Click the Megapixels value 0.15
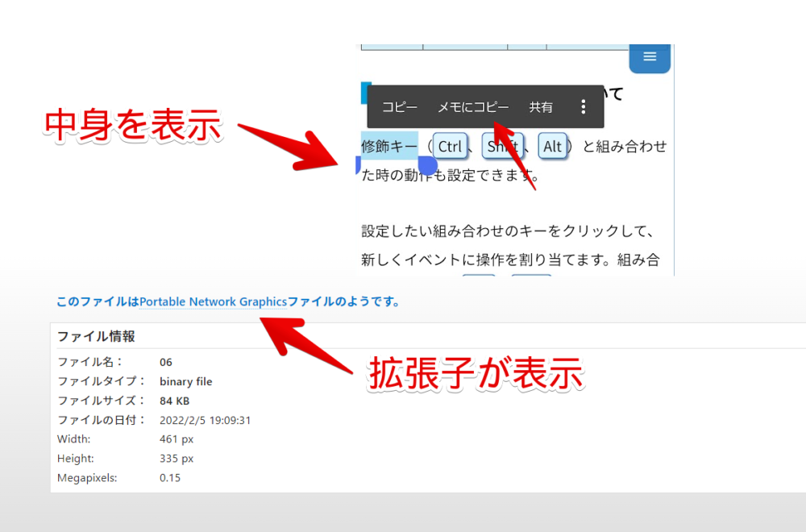 point(171,477)
